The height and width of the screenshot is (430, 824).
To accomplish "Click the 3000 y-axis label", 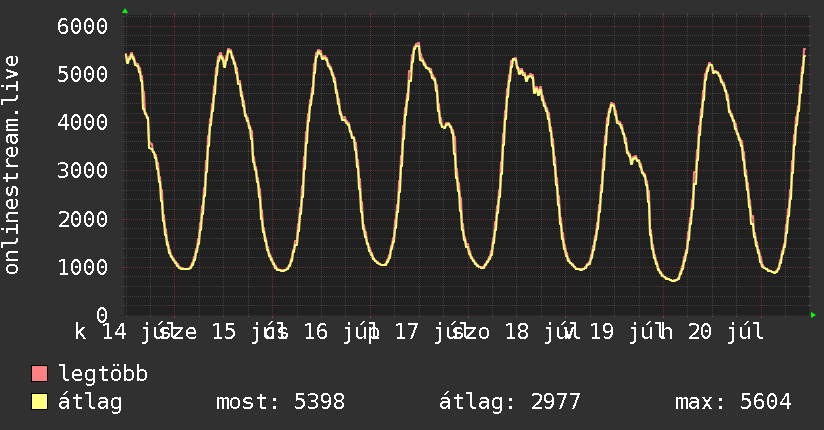I will click(83, 170).
